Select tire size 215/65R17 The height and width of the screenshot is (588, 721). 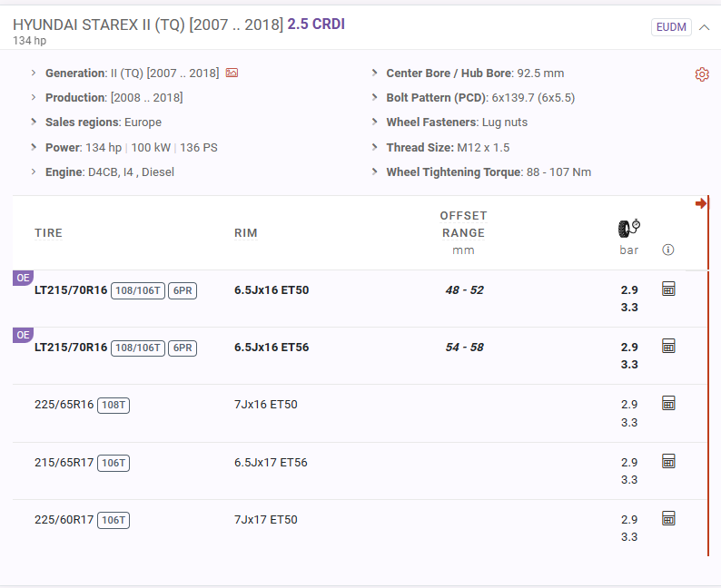(64, 462)
